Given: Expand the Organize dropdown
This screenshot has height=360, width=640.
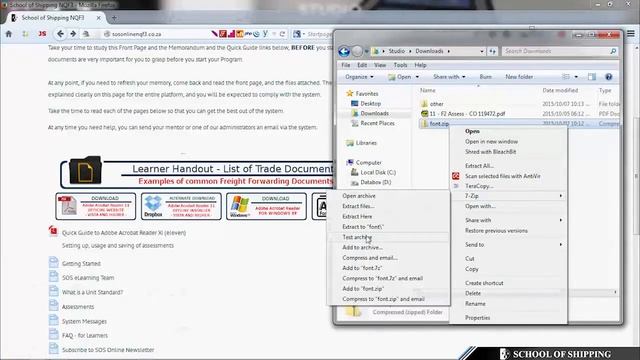Looking at the screenshot, I should pyautogui.click(x=359, y=77).
